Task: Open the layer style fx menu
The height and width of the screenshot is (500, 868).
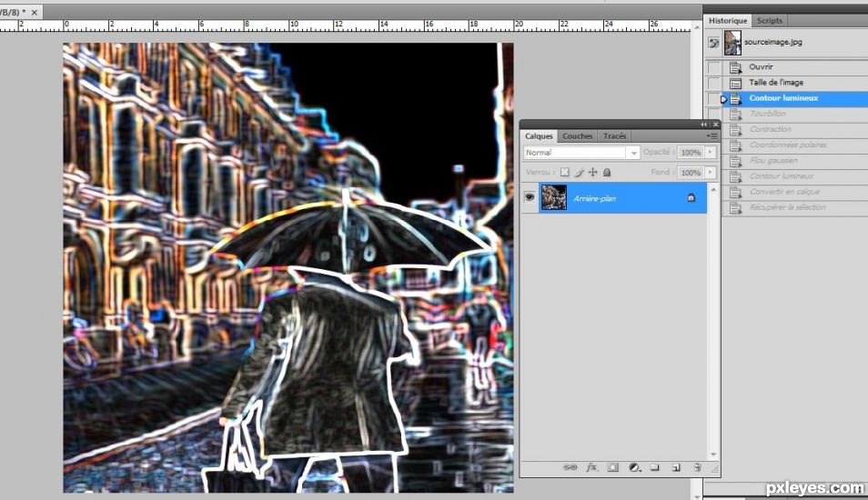Action: pyautogui.click(x=591, y=467)
